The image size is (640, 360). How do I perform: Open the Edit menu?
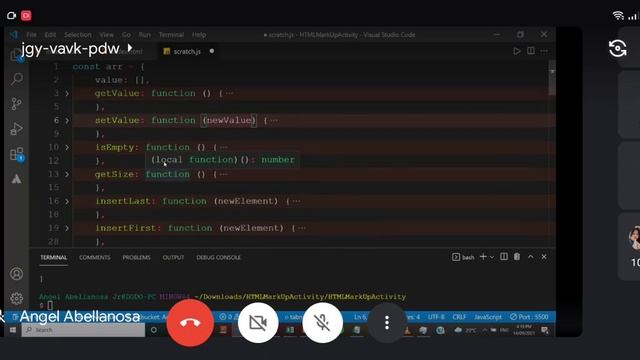[x=50, y=35]
